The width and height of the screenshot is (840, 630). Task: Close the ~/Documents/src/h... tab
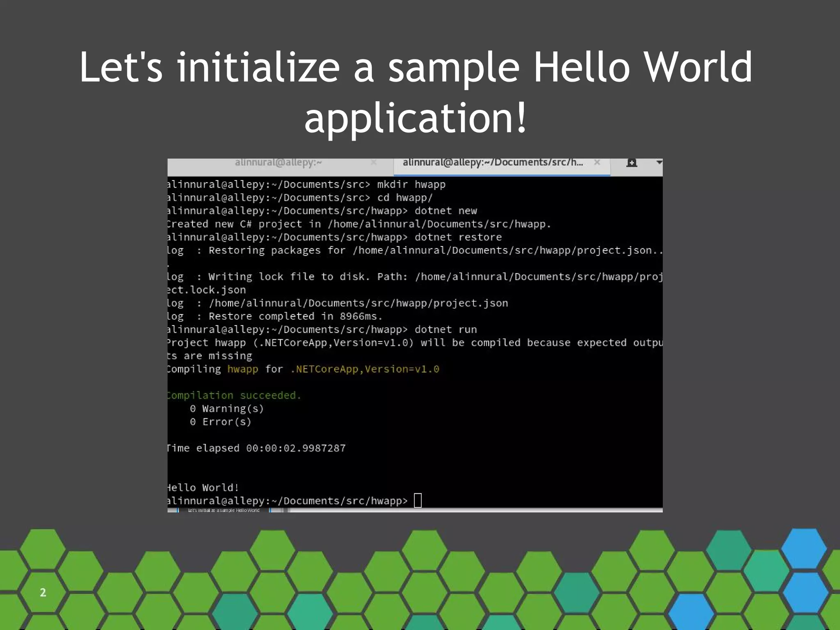(597, 163)
